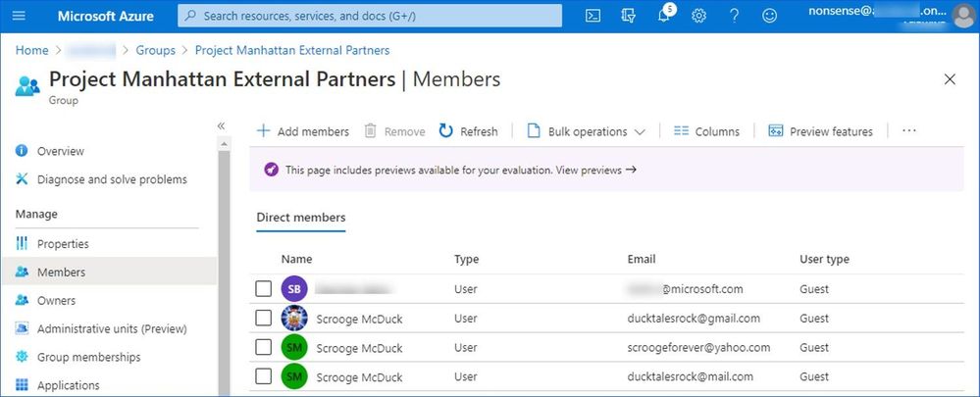Close the Members blade with X
The image size is (980, 397).
tap(950, 79)
